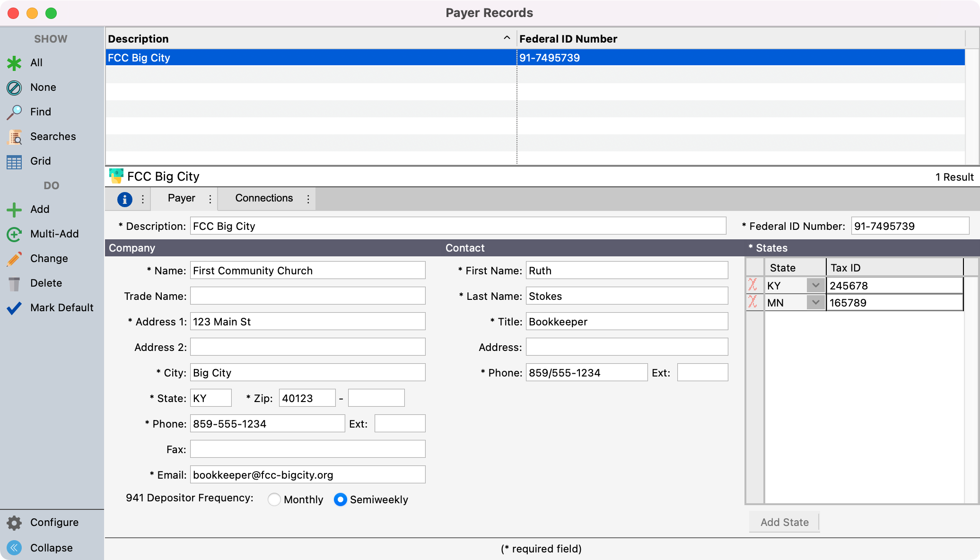Open the saved Searches icon
Screen dimensions: 980x560
coord(14,137)
